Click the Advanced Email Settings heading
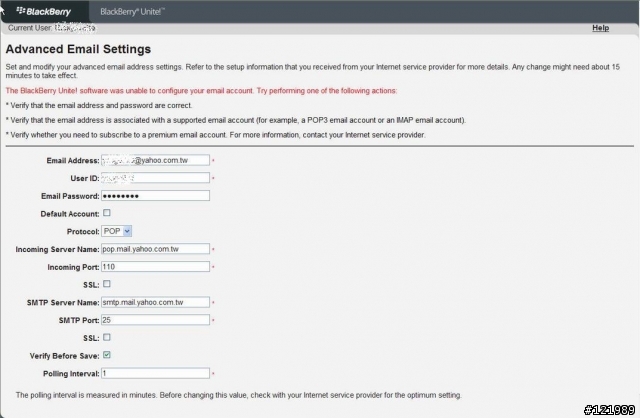Image resolution: width=640 pixels, height=418 pixels. tap(78, 49)
